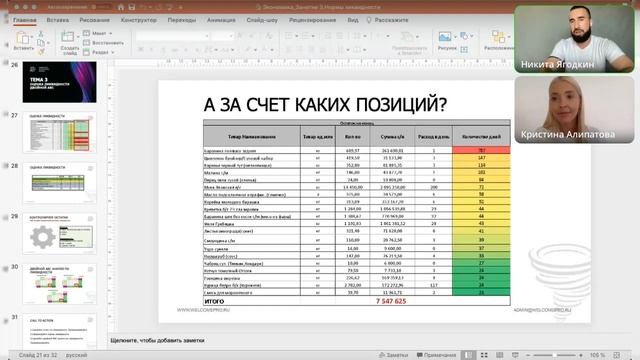
Task: Click the Save floppy disk icon
Action: pyautogui.click(x=132, y=7)
